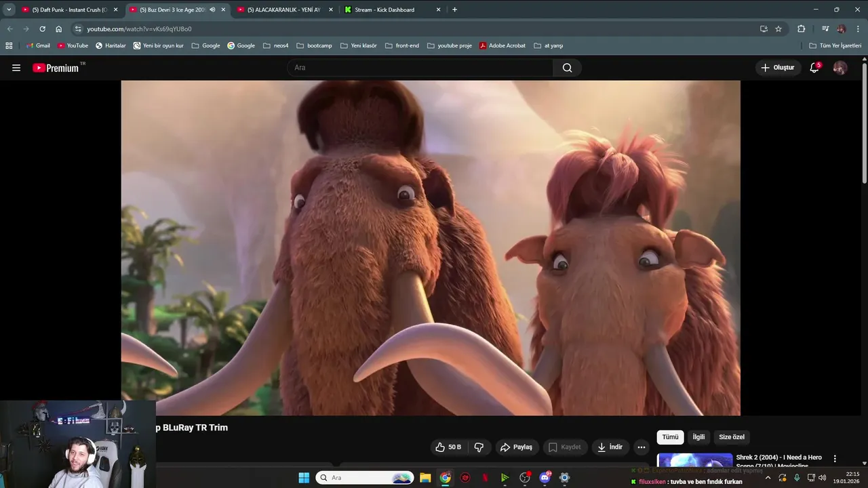Open the Yeni bir oyun kur bookmark
Viewport: 868px width, 488px height.
pyautogui.click(x=159, y=45)
